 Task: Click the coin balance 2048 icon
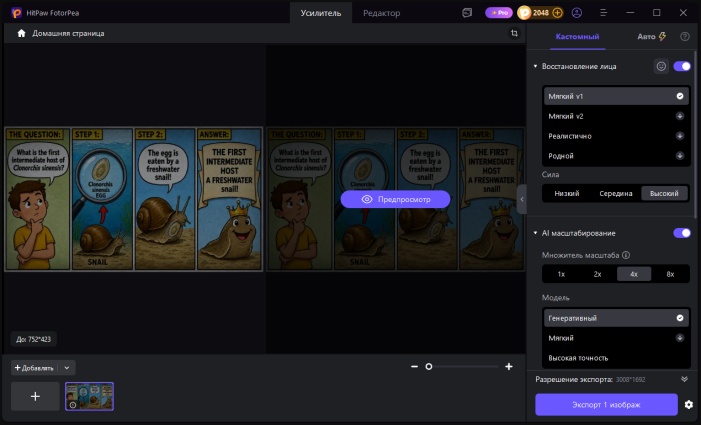(524, 13)
